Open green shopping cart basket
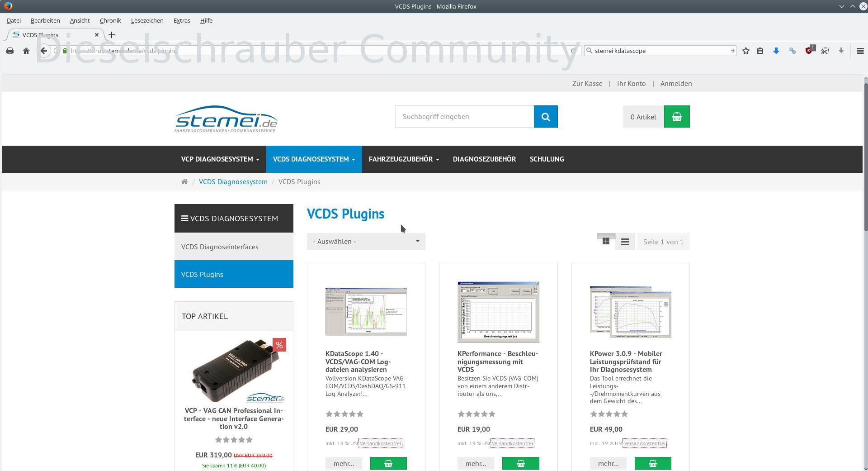The height and width of the screenshot is (471, 868). pyautogui.click(x=677, y=117)
